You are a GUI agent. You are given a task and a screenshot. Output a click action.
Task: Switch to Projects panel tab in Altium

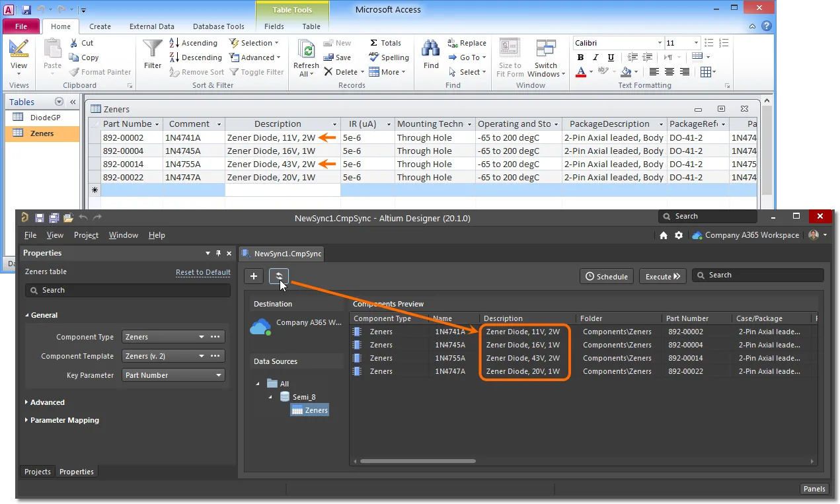pyautogui.click(x=37, y=472)
